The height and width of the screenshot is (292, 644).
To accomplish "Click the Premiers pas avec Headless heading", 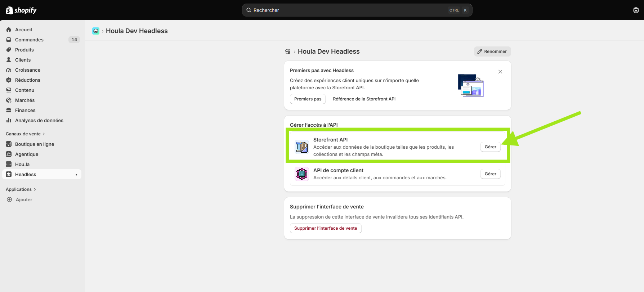I will [322, 70].
